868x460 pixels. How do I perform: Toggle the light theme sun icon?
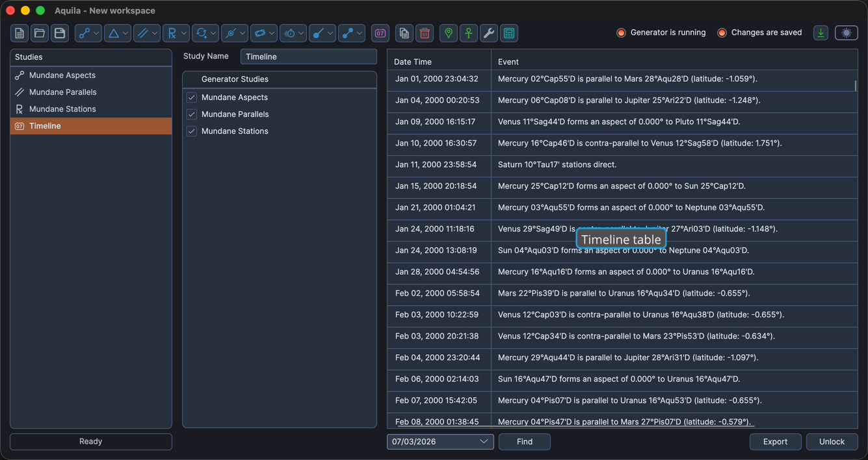847,33
